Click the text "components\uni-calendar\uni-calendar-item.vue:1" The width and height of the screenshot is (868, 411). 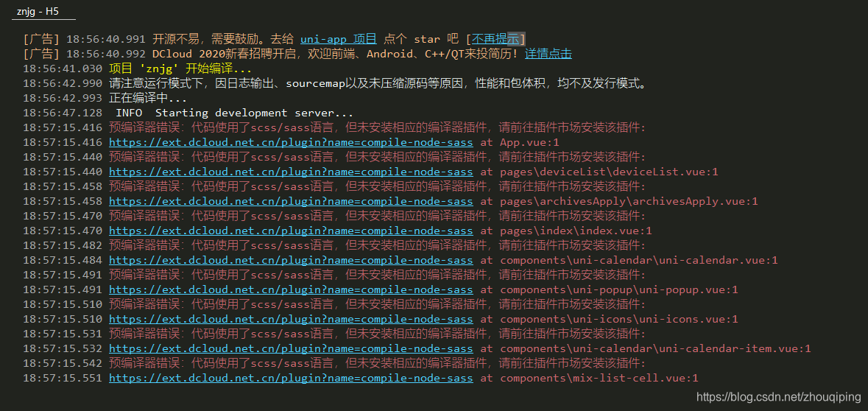(655, 348)
